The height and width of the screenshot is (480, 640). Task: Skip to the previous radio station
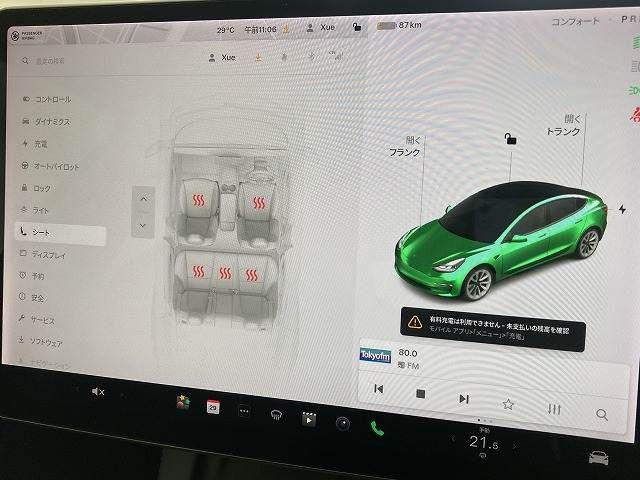pos(378,389)
